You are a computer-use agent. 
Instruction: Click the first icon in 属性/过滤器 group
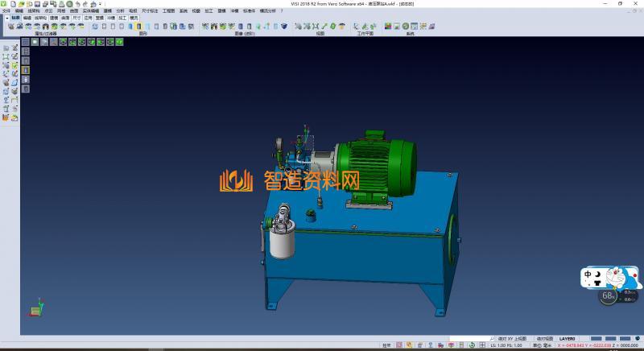[10, 27]
